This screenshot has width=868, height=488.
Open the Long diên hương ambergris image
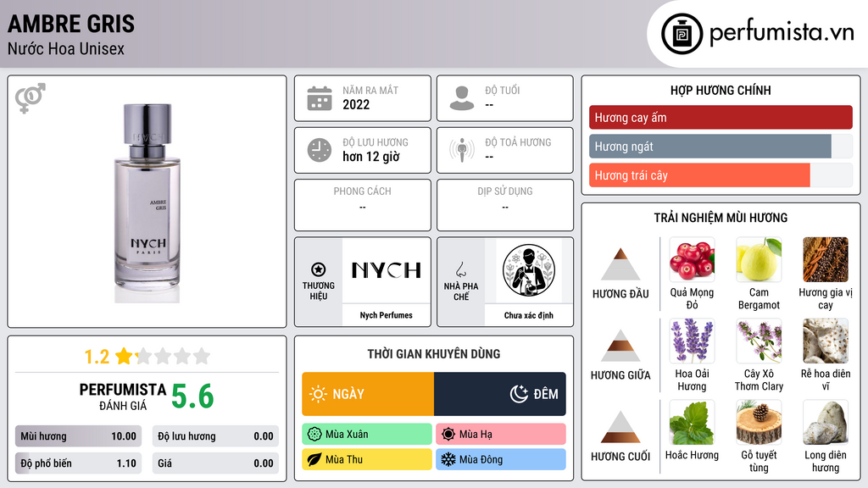(826, 422)
